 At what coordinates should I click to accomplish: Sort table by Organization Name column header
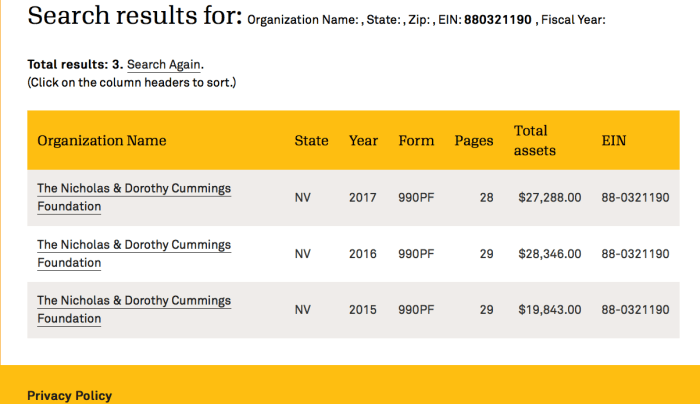coord(101,141)
